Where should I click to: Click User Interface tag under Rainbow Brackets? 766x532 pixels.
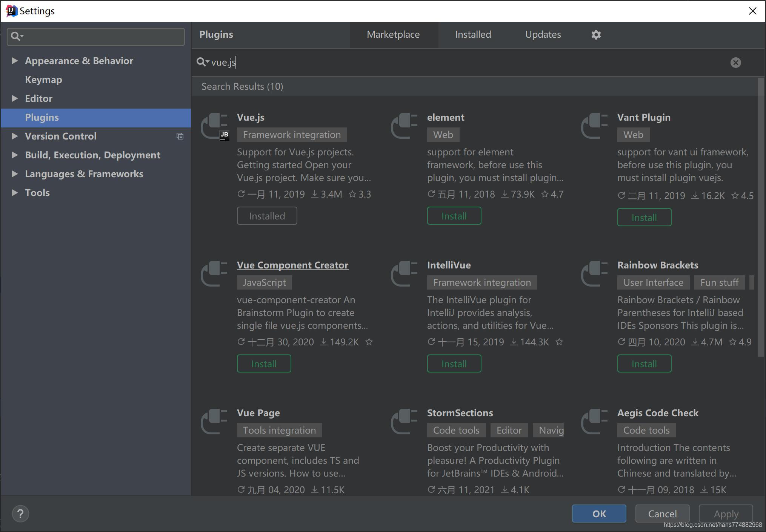653,282
